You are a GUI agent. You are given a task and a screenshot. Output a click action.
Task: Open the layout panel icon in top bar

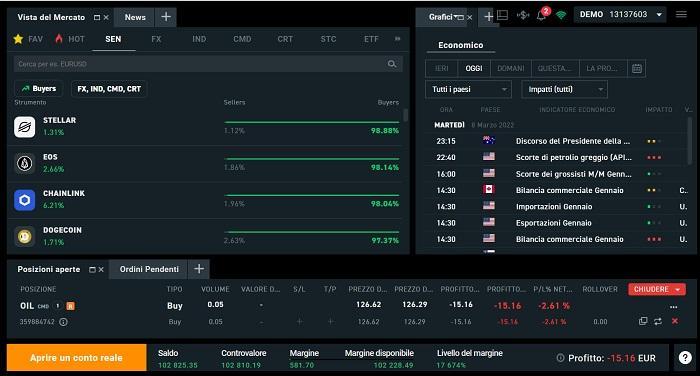503,15
